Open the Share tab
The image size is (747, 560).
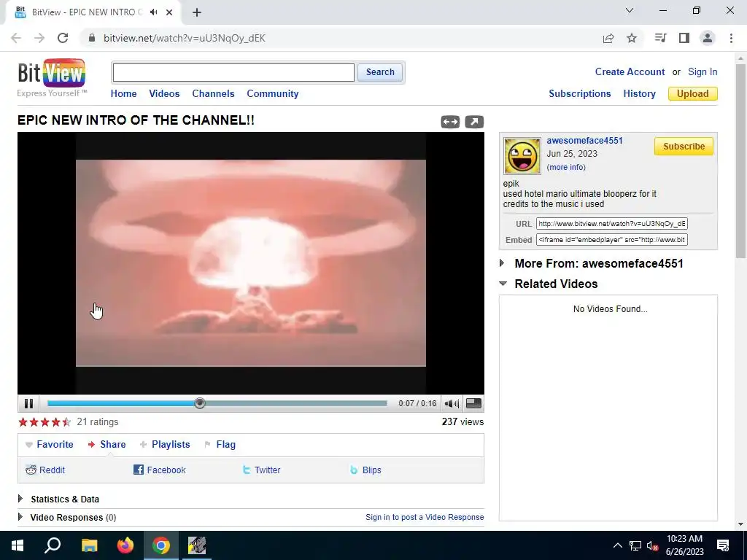click(x=107, y=444)
